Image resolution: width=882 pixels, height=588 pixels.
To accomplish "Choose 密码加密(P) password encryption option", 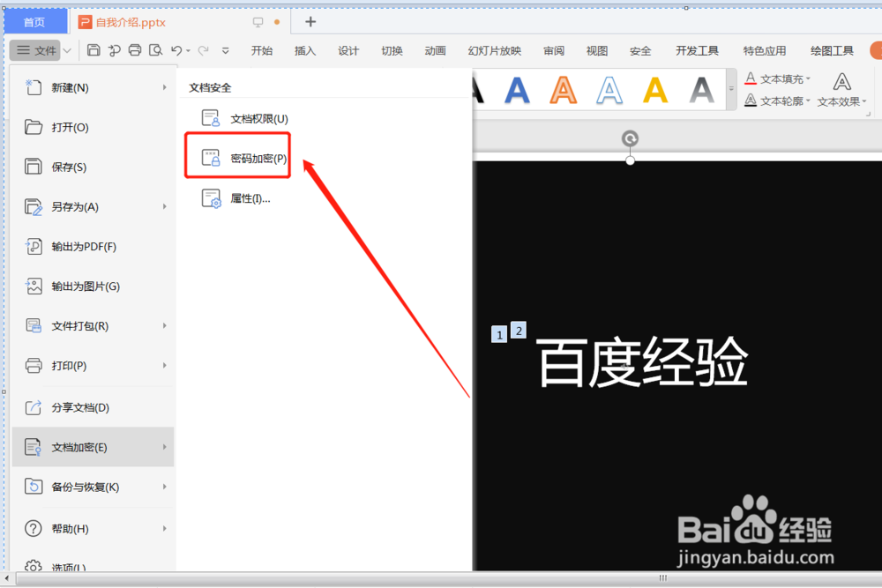I will pyautogui.click(x=244, y=159).
